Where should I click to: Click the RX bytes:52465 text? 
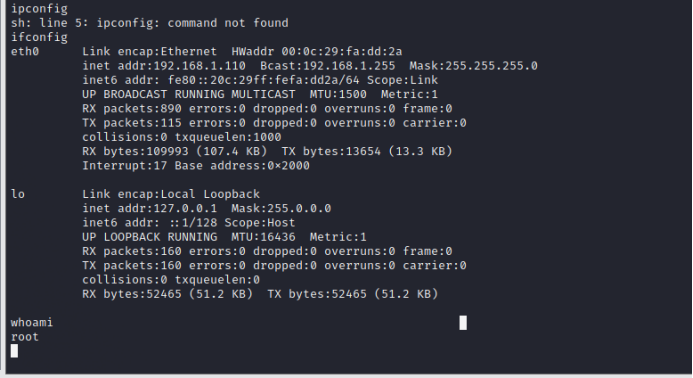point(132,294)
